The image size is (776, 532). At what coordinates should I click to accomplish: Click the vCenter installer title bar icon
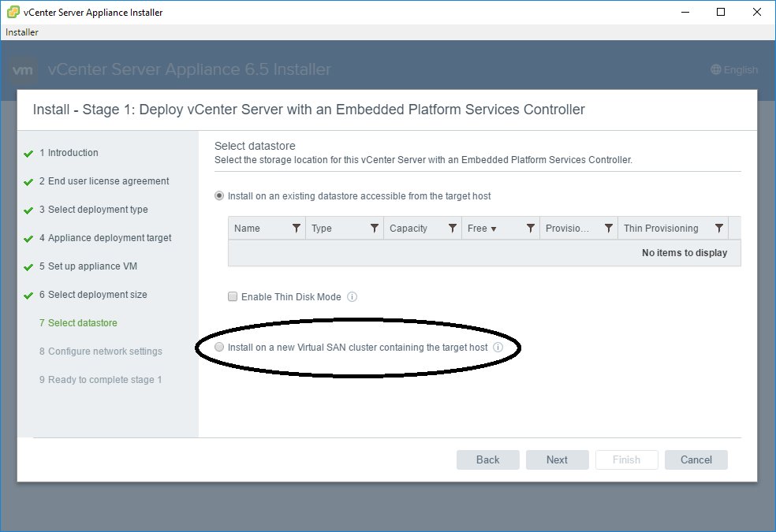coord(13,12)
